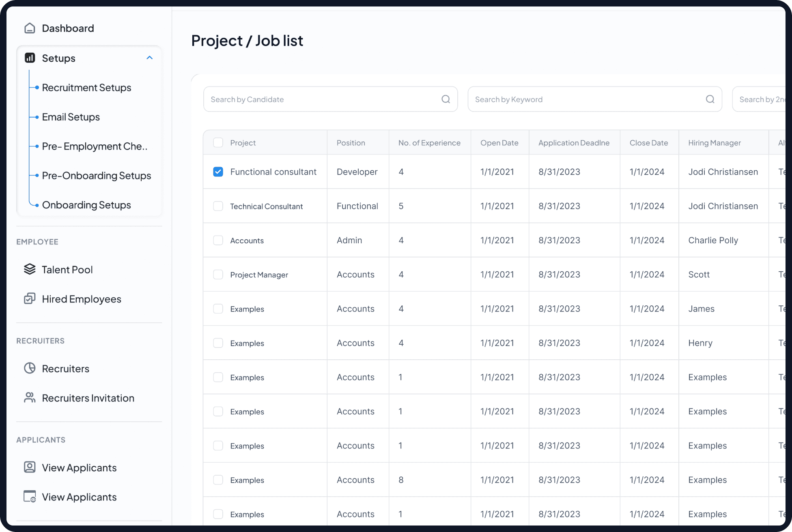
Task: Click the Setups chart icon
Action: (30, 58)
